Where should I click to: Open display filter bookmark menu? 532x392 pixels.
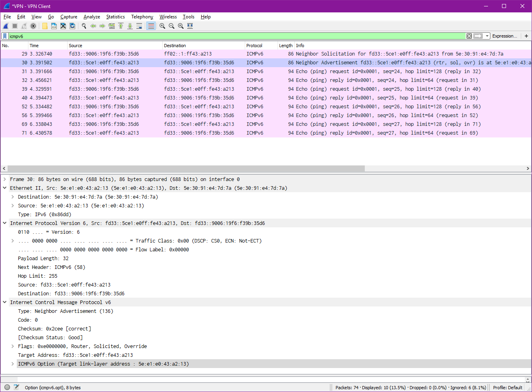[x=5, y=36]
